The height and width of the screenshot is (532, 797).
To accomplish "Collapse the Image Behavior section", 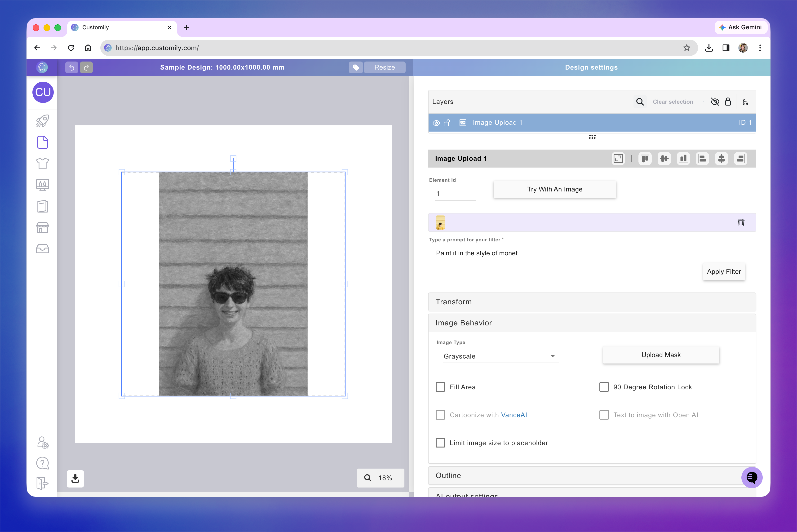I will 592,323.
